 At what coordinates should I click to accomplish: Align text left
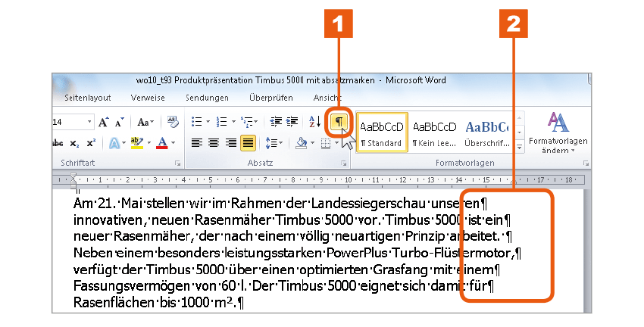[x=197, y=143]
